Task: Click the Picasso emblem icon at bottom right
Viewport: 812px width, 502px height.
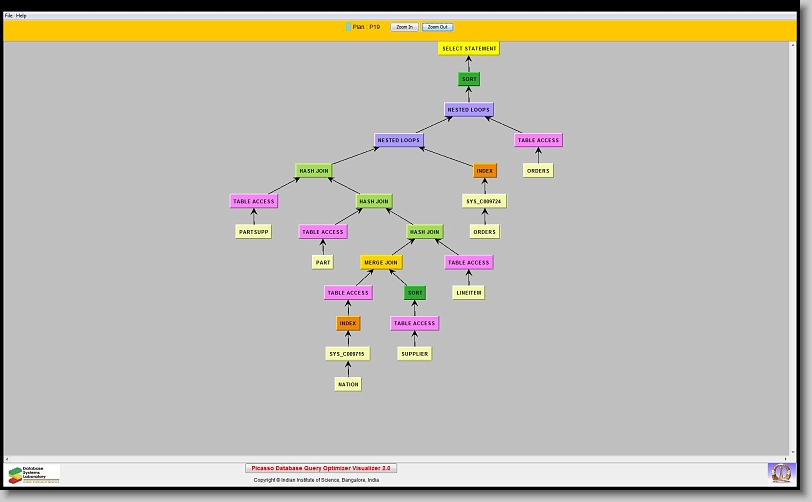Action: pyautogui.click(x=779, y=472)
